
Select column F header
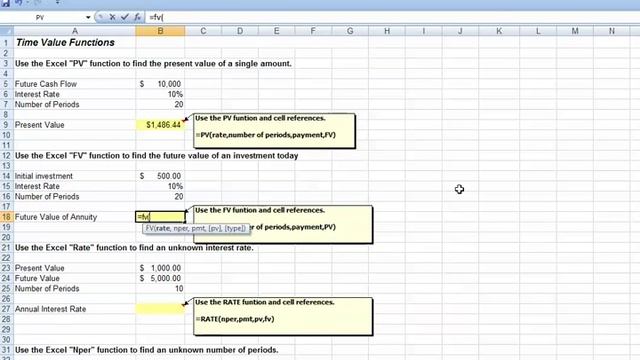(313, 31)
